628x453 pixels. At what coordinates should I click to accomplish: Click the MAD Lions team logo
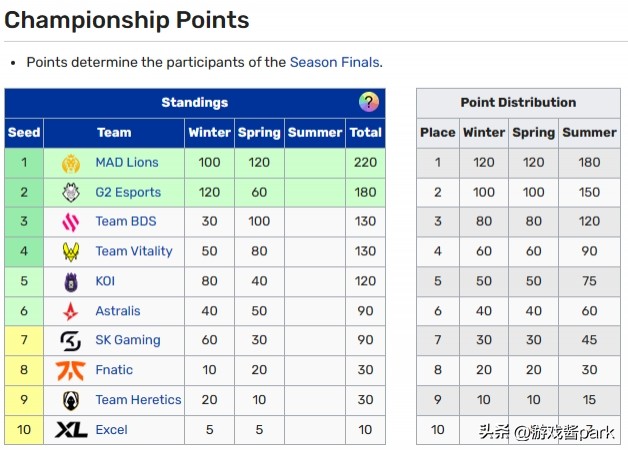[71, 162]
